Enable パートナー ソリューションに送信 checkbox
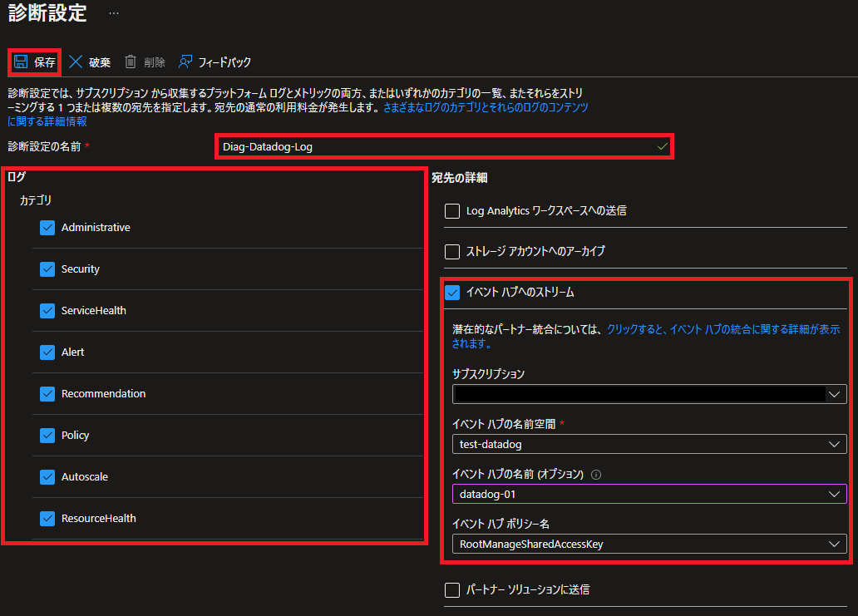This screenshot has height=616, width=858. [452, 590]
